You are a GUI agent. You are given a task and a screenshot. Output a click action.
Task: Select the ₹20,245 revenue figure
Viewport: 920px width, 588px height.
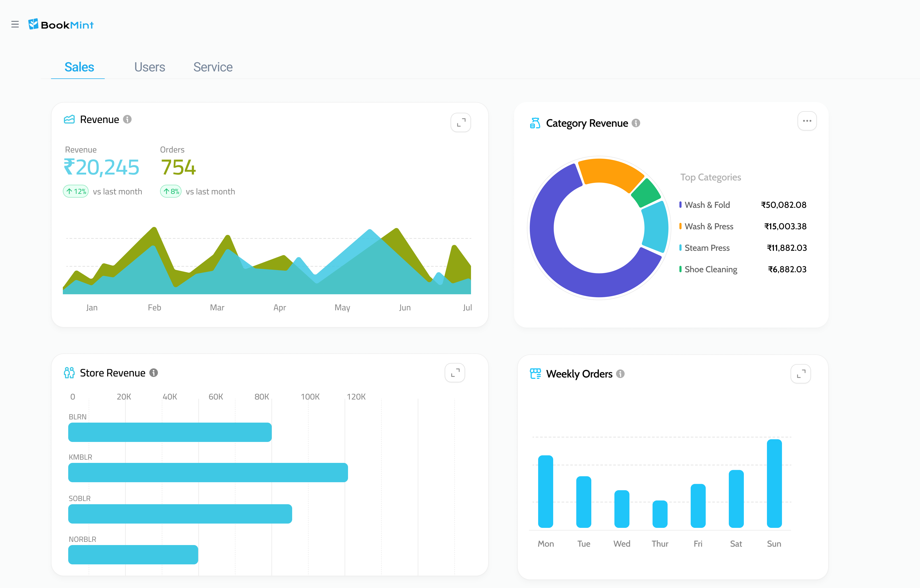coord(101,168)
